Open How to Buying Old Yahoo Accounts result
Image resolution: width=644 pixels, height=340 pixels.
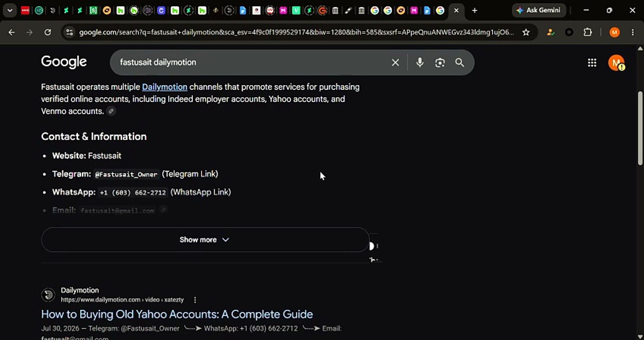point(177,314)
